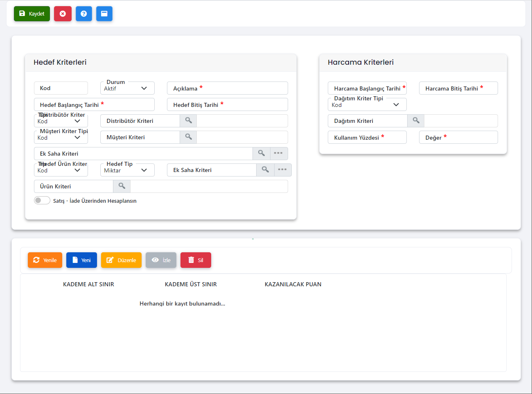532x394 pixels.
Task: Click KADEME ÜST SINIR column header
Action: coord(191,284)
